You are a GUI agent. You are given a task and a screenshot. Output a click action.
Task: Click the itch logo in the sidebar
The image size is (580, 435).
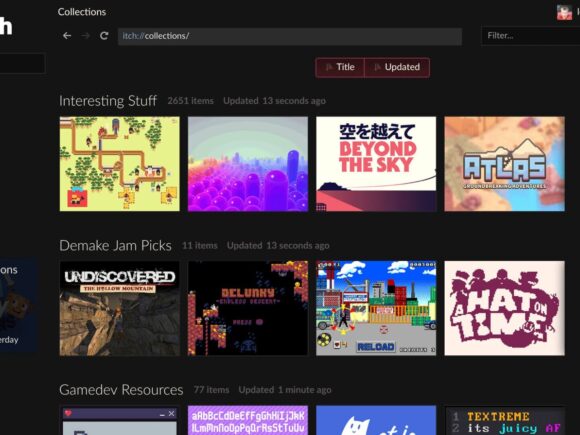tap(6, 26)
